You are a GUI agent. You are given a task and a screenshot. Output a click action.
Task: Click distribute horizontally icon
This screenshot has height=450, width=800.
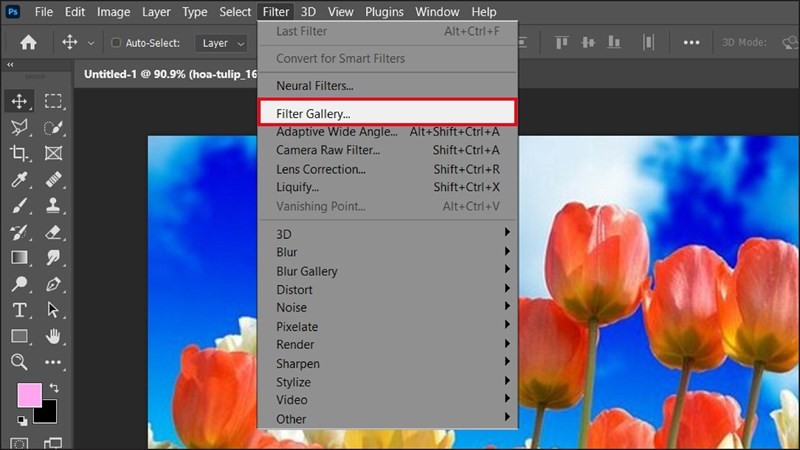click(x=648, y=42)
